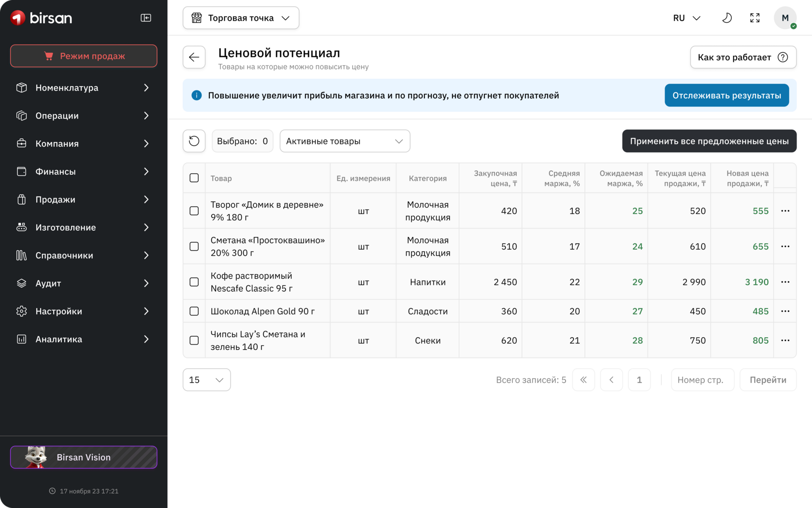812x508 pixels.
Task: Select all products with header checkbox
Action: tap(194, 178)
